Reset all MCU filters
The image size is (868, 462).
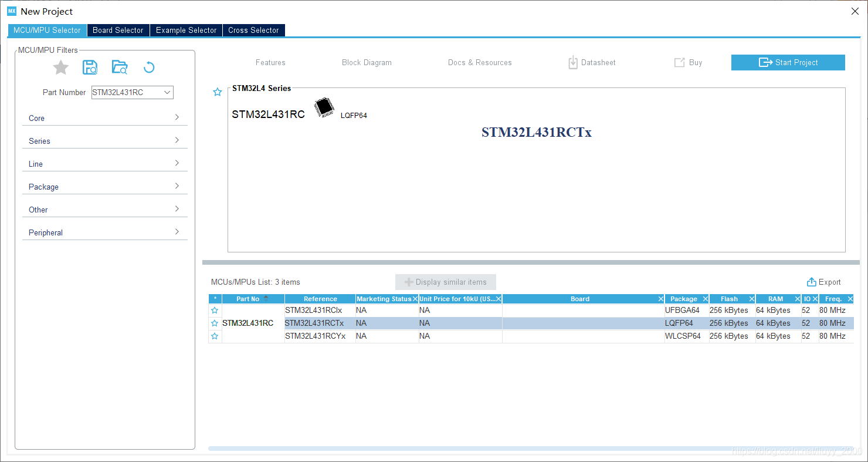149,68
